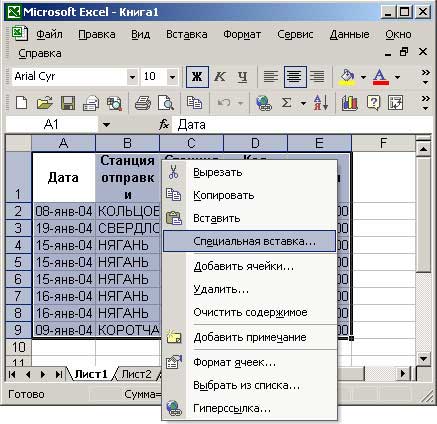Toggle Italic (К) formatting

coord(219,77)
